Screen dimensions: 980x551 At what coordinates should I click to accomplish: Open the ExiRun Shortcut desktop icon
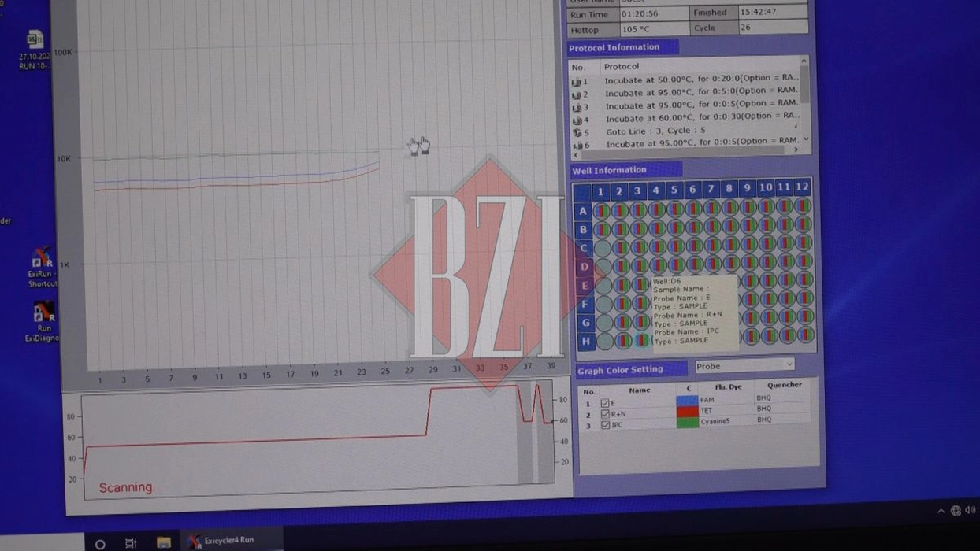41,261
